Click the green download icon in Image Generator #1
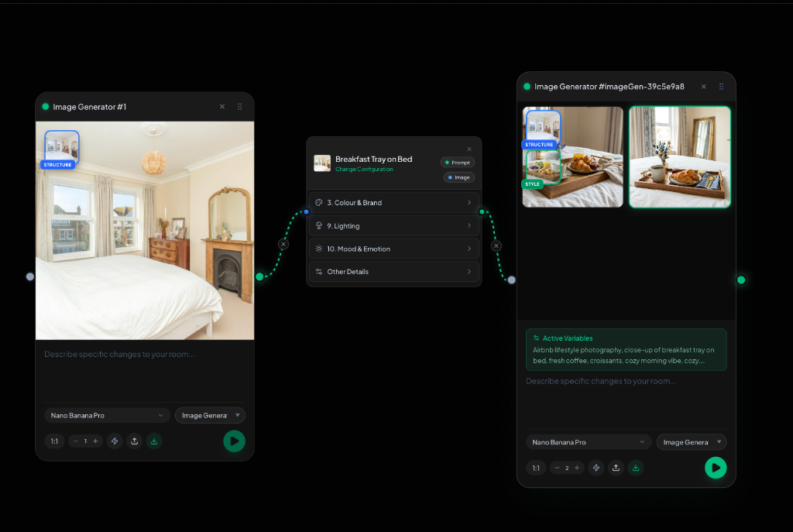 154,441
